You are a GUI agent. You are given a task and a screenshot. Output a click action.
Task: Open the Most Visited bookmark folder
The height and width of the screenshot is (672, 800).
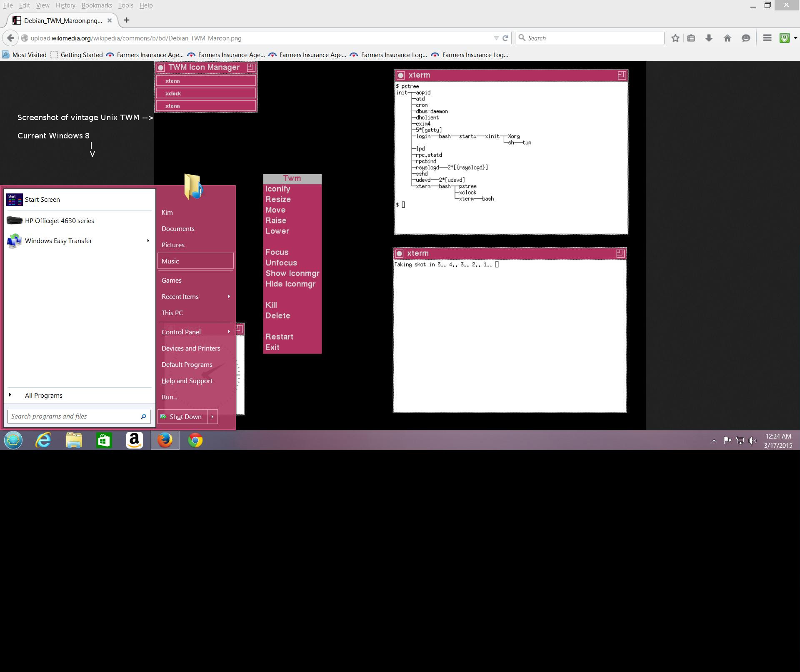point(25,55)
